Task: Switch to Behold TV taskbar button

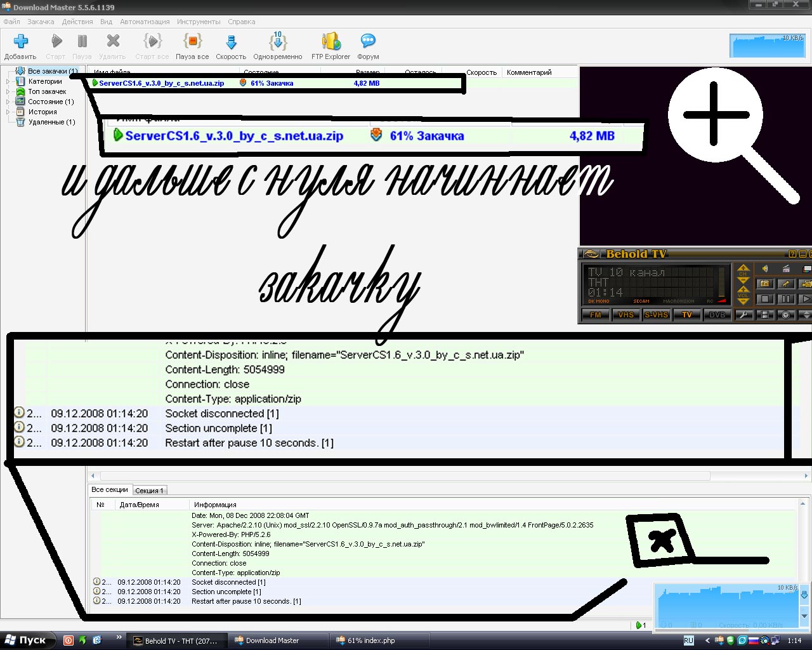Action: coord(176,641)
